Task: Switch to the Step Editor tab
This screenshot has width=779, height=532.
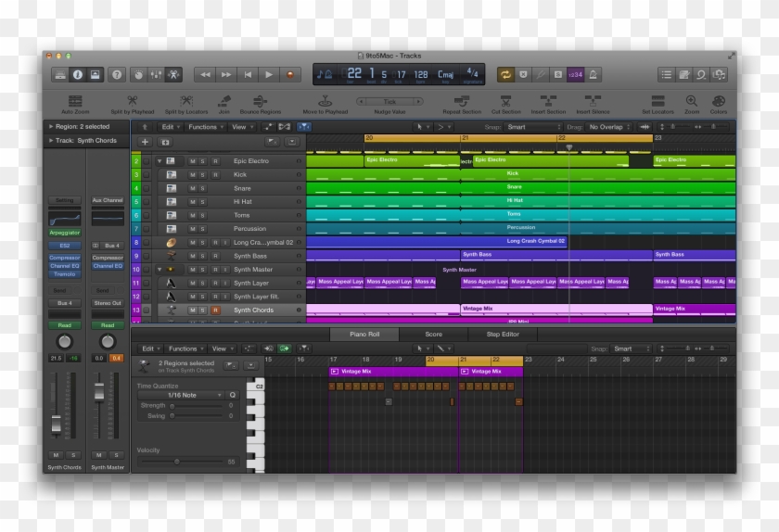Action: [503, 335]
